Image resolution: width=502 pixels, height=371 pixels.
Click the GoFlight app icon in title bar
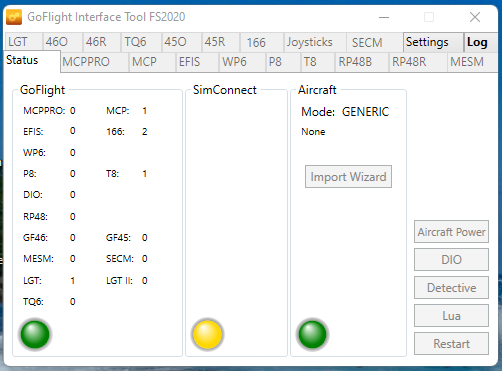14,17
